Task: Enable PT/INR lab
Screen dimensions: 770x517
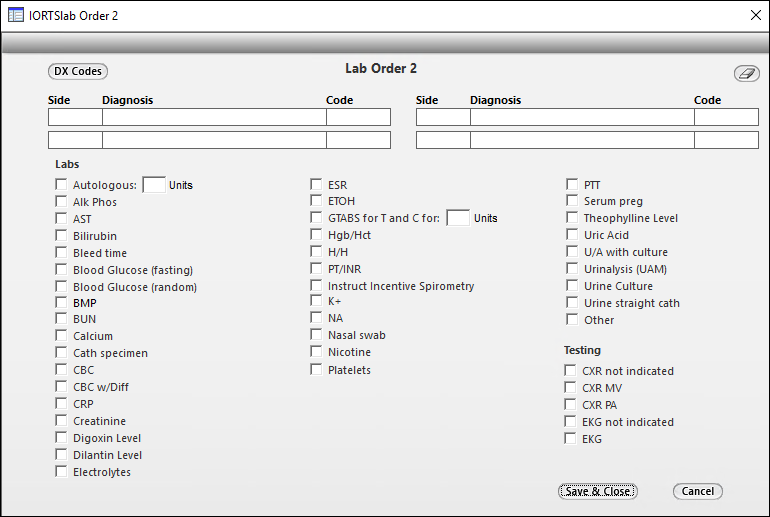Action: pos(316,269)
